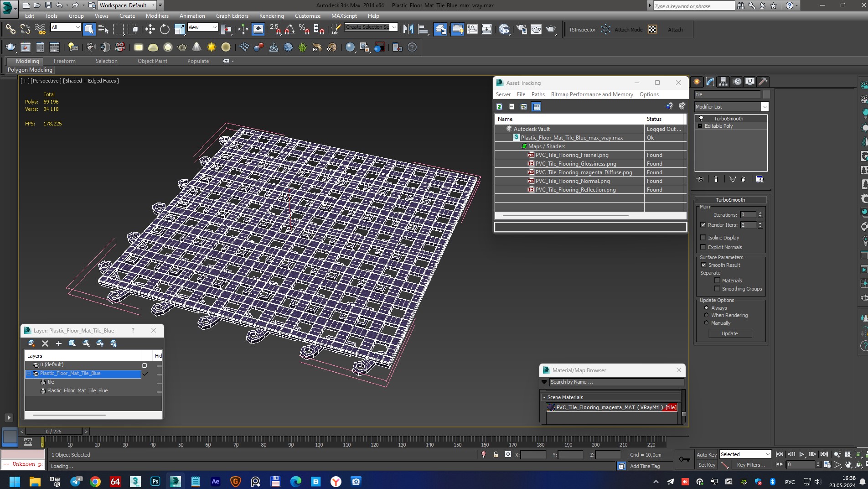The image size is (868, 489).
Task: Open the key filter Selected dropdown
Action: pyautogui.click(x=745, y=454)
